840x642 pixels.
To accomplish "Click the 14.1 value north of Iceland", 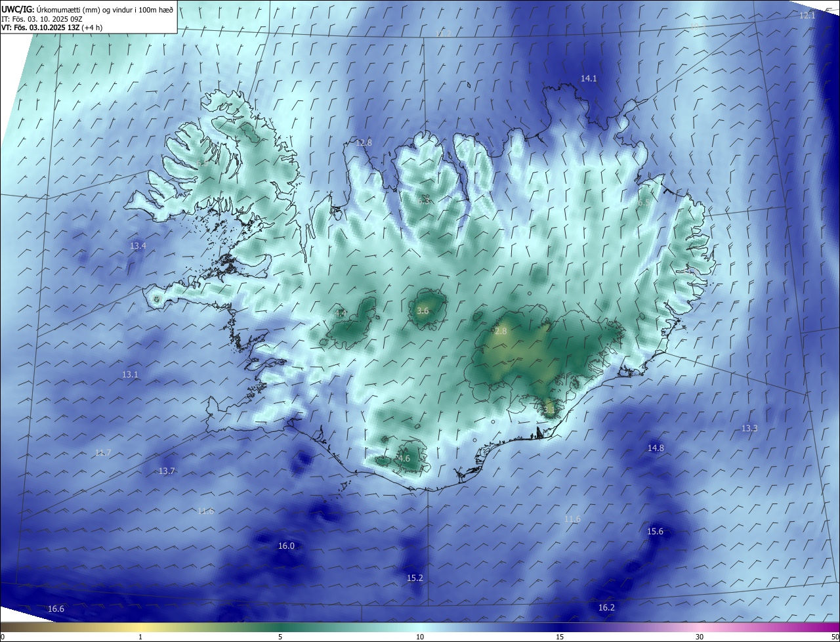I will point(589,79).
